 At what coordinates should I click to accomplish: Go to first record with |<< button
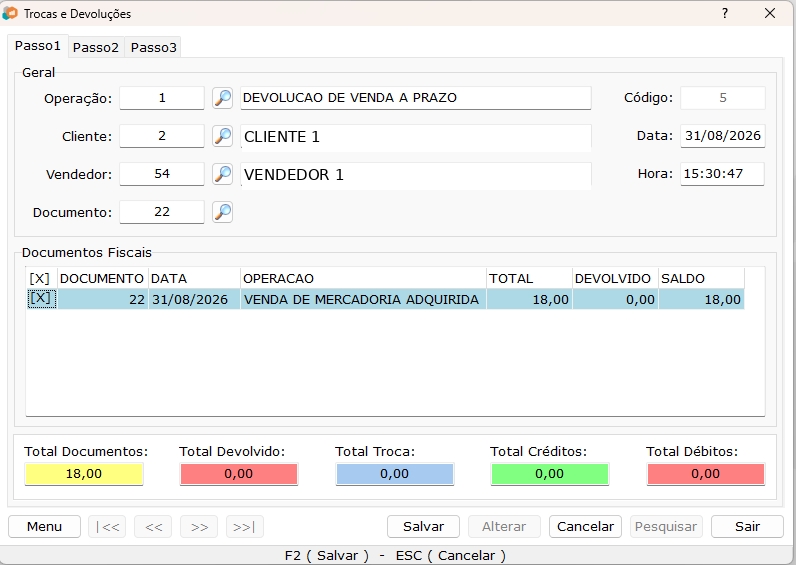(107, 526)
